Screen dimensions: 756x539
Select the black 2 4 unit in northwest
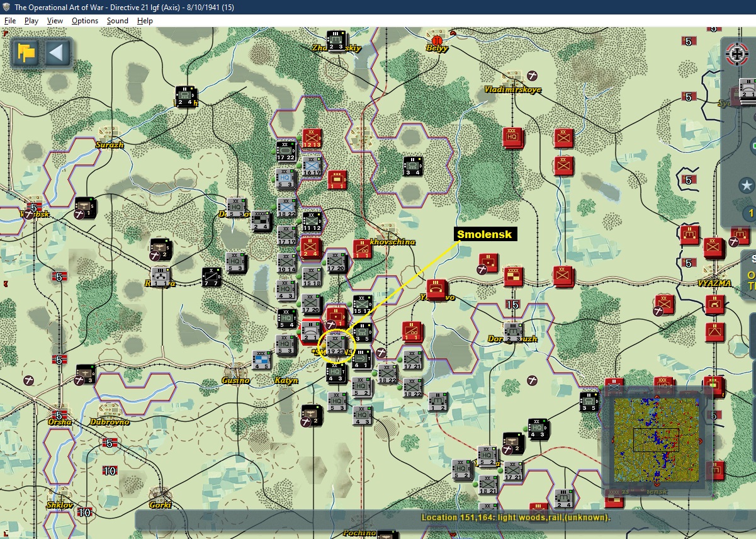186,96
